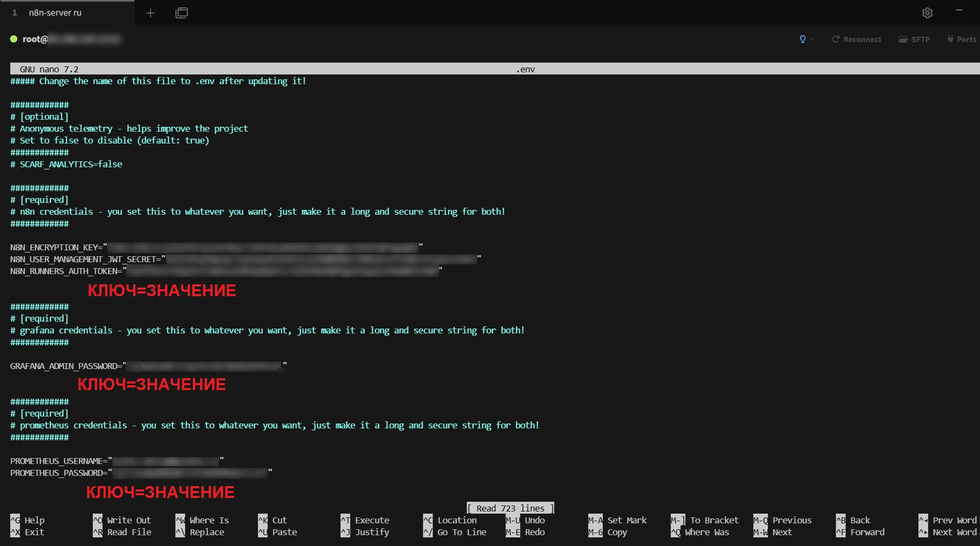Screen dimensions: 980x546
Task: Minimize the terminal window
Action: click(959, 11)
